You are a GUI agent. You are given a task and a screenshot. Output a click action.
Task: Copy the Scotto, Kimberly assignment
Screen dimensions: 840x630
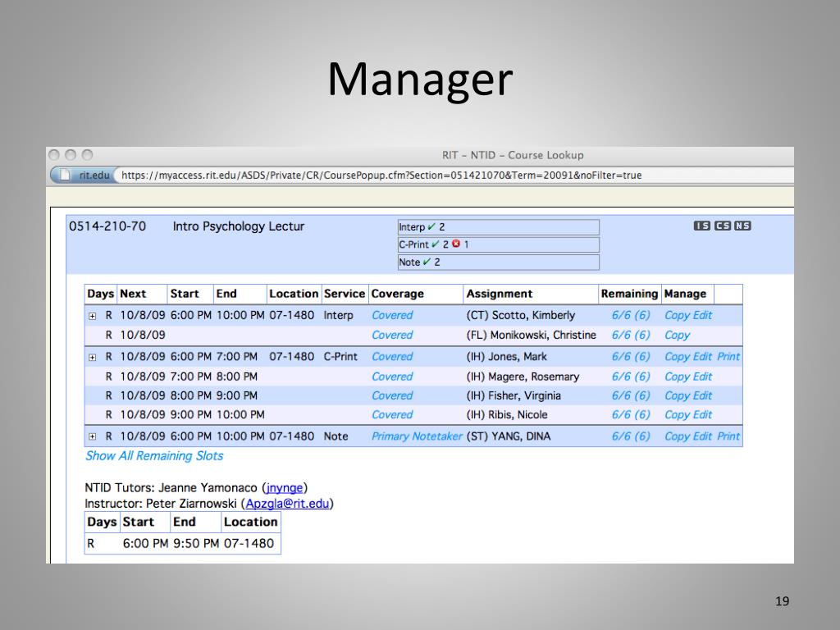coord(677,316)
